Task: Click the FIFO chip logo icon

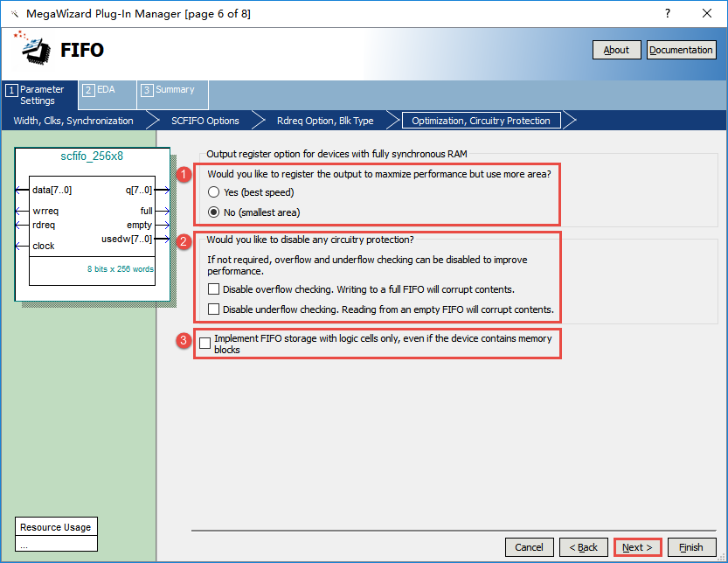Action: 34,48
